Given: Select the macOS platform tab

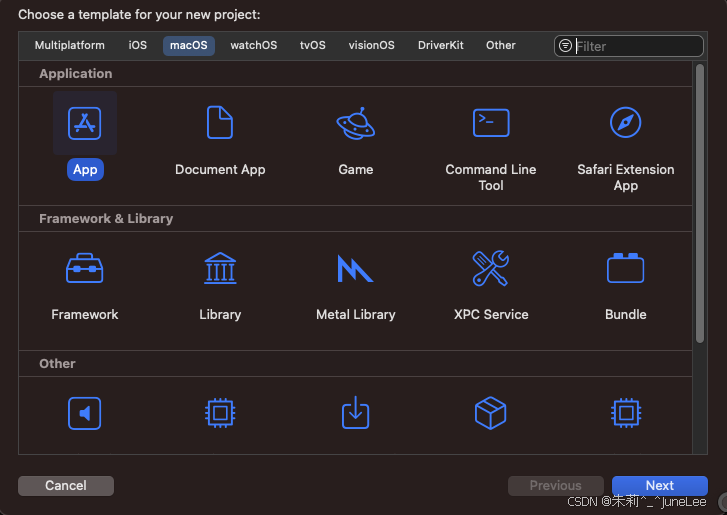Looking at the screenshot, I should [189, 45].
